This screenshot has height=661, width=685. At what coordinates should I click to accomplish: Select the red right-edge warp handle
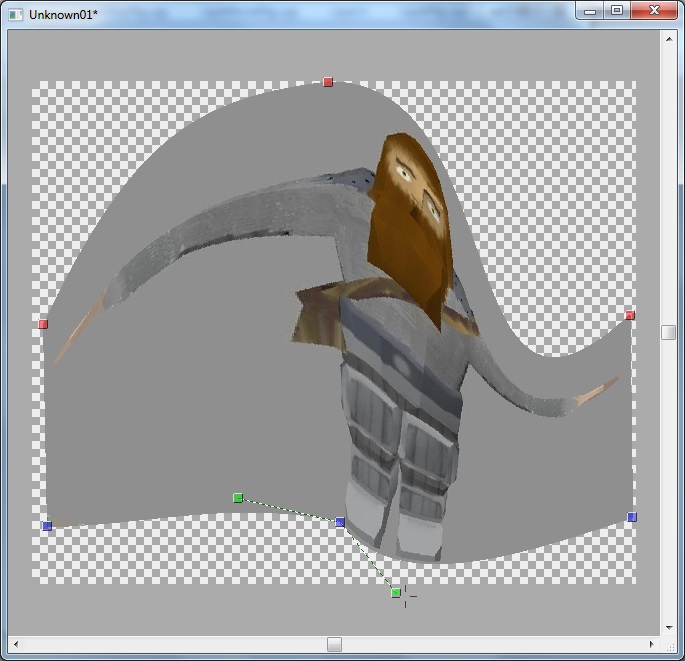point(630,316)
